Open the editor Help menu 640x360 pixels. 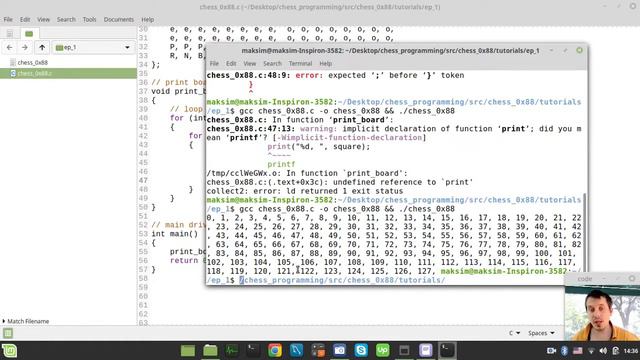click(x=148, y=19)
